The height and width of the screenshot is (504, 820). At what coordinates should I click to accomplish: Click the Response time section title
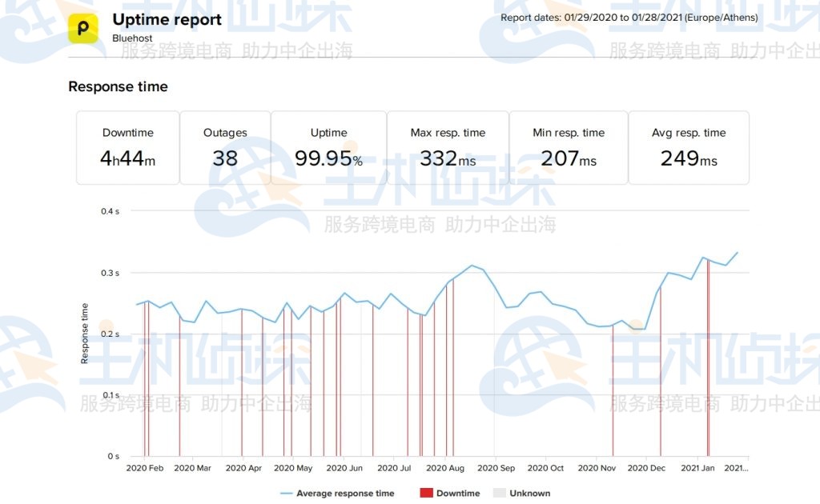118,86
